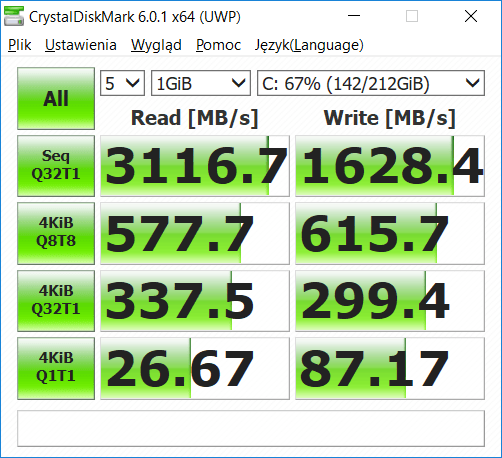
Task: Launch the 4KiB Q1T1 test
Action: (56, 368)
